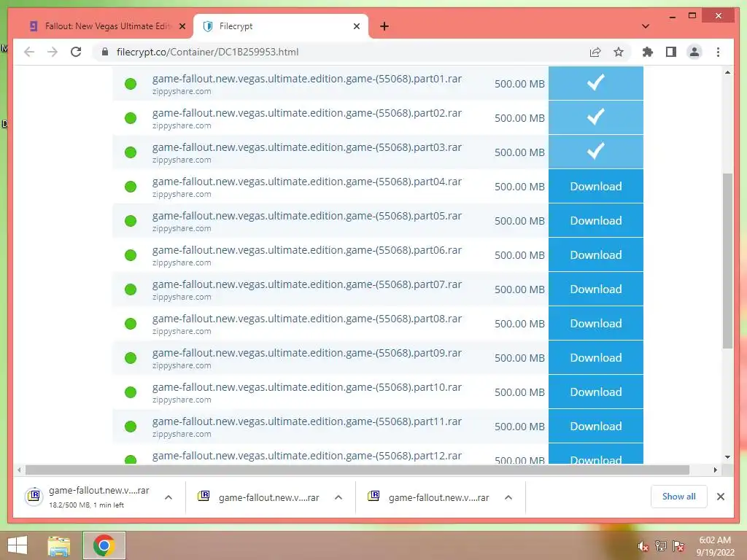Close the Fallout: New Vegas tab
This screenshot has height=560, width=747.
(182, 26)
